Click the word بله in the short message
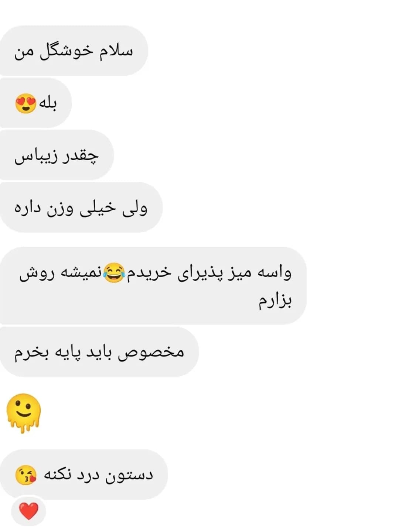This screenshot has height=532, width=399. (x=48, y=104)
